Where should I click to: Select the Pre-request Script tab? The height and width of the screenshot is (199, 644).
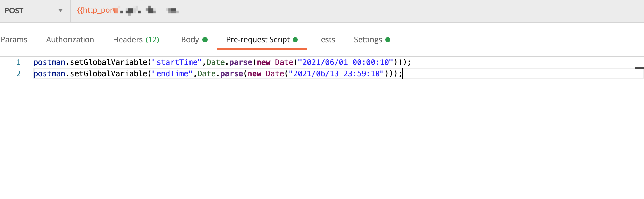262,40
